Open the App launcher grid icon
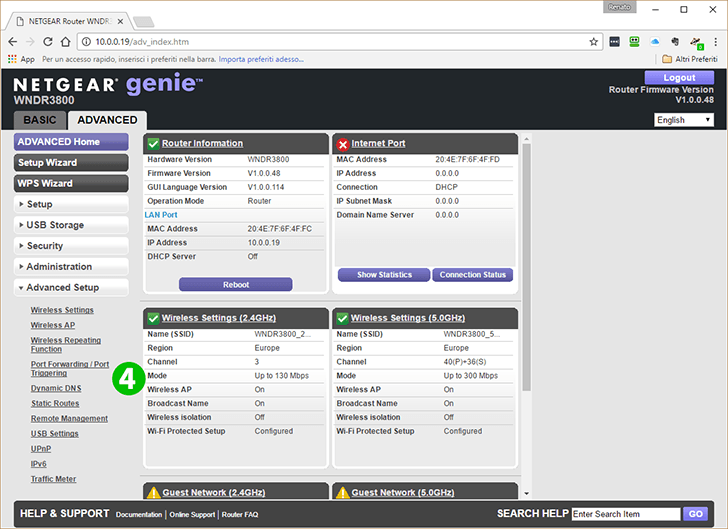This screenshot has width=728, height=529. coord(13,59)
